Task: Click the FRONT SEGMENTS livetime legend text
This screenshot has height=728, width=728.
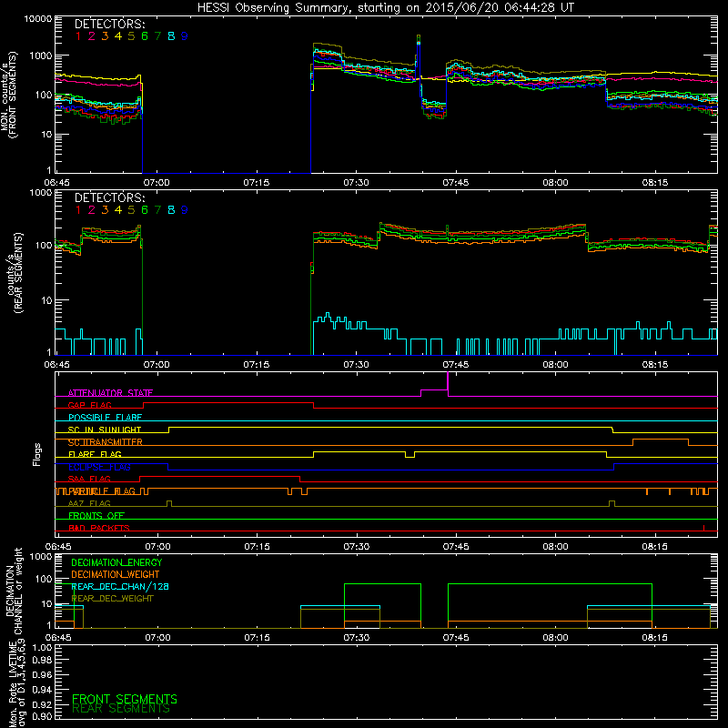Action: pos(125,699)
